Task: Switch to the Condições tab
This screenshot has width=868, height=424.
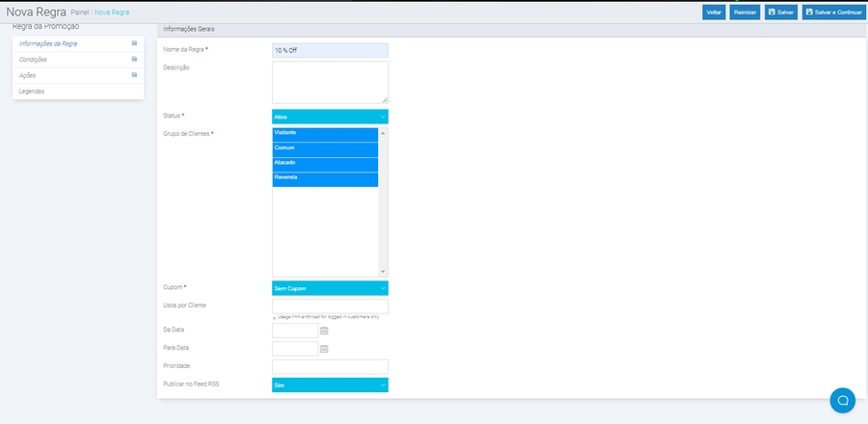Action: pyautogui.click(x=34, y=60)
